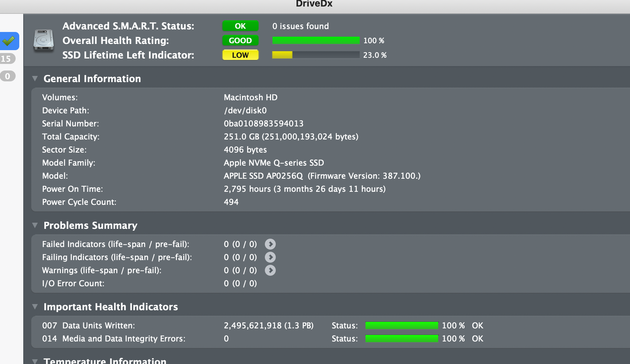The width and height of the screenshot is (630, 364).
Task: Click the Media and Data Integrity Errors status bar
Action: (x=401, y=339)
